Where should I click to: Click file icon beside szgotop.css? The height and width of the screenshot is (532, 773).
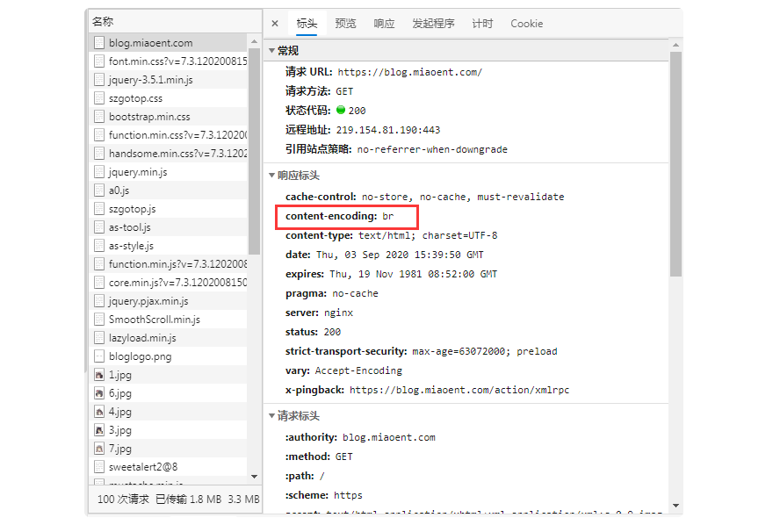click(99, 98)
